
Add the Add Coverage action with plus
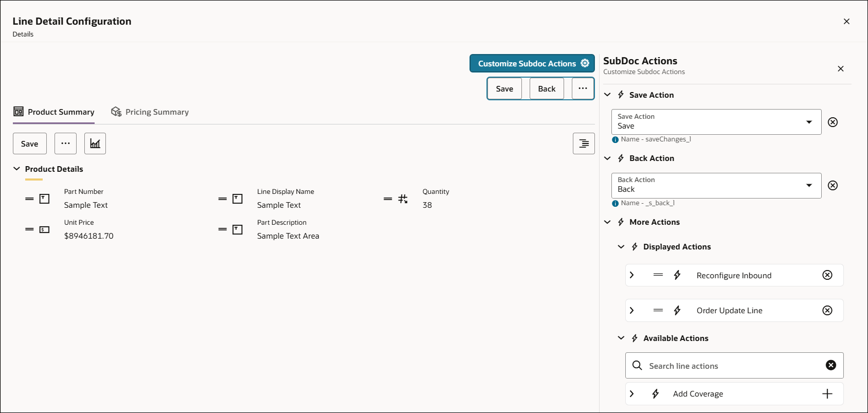[827, 393]
